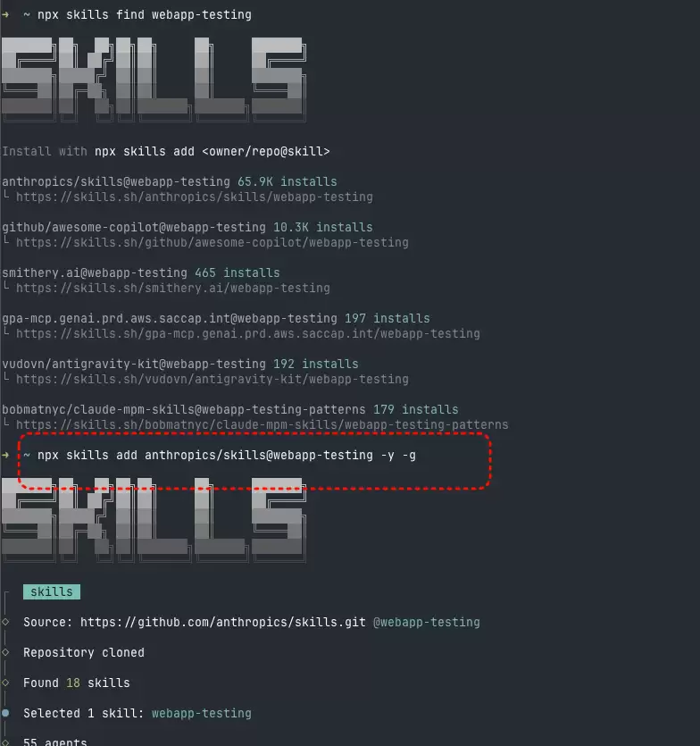Image resolution: width=700 pixels, height=746 pixels.
Task: Click the 'Selected 1 skill: webapp-testing' line
Action: [x=137, y=714]
